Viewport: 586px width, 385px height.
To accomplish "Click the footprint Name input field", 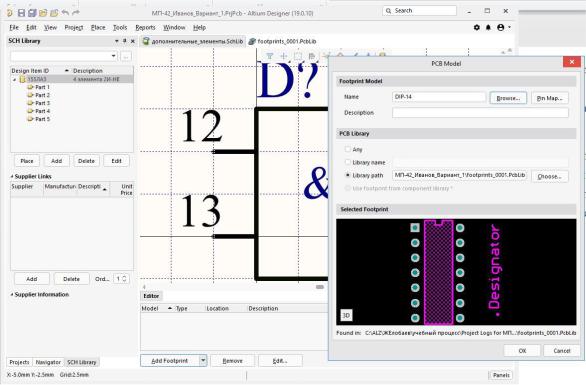I will [439, 97].
